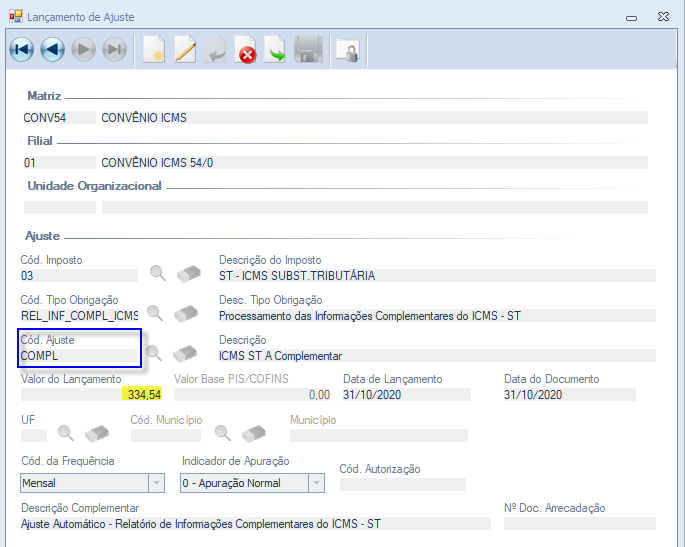The width and height of the screenshot is (685, 547).
Task: Click the Cód. Imposto field with 03
Action: [79, 276]
